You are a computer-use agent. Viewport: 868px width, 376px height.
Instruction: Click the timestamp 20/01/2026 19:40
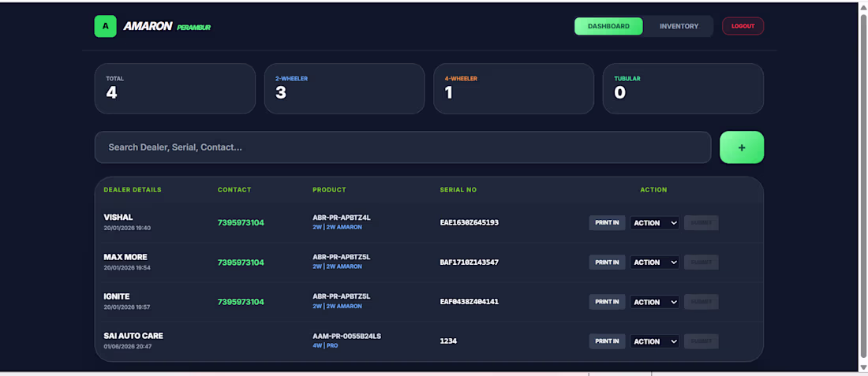click(127, 228)
